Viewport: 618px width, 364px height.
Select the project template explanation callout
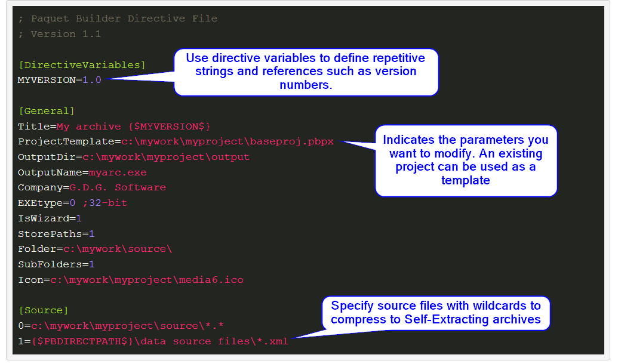[x=466, y=161]
